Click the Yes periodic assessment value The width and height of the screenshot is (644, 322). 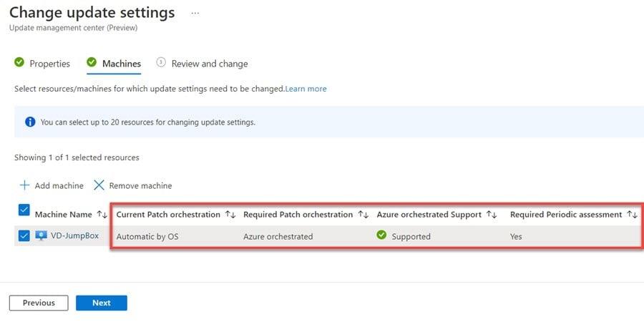pyautogui.click(x=516, y=237)
